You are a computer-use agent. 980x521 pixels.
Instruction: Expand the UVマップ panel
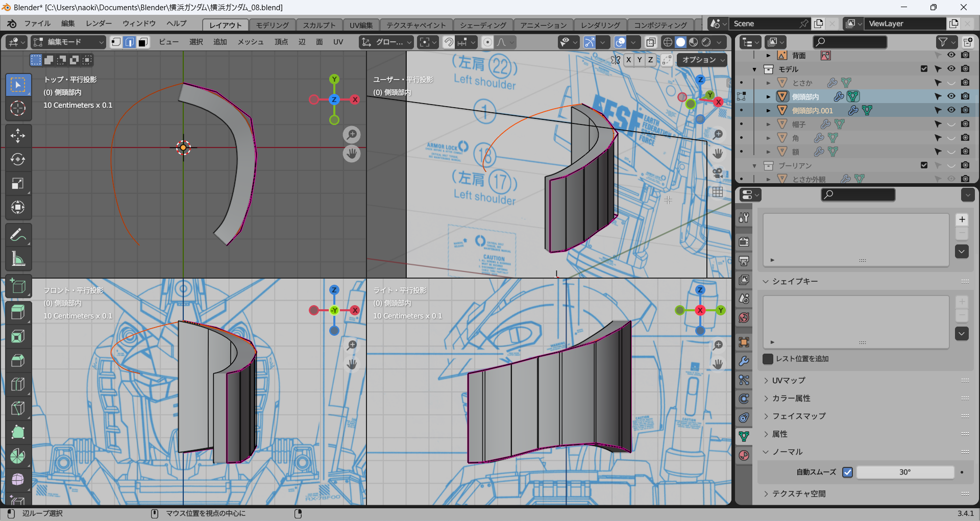click(x=789, y=380)
